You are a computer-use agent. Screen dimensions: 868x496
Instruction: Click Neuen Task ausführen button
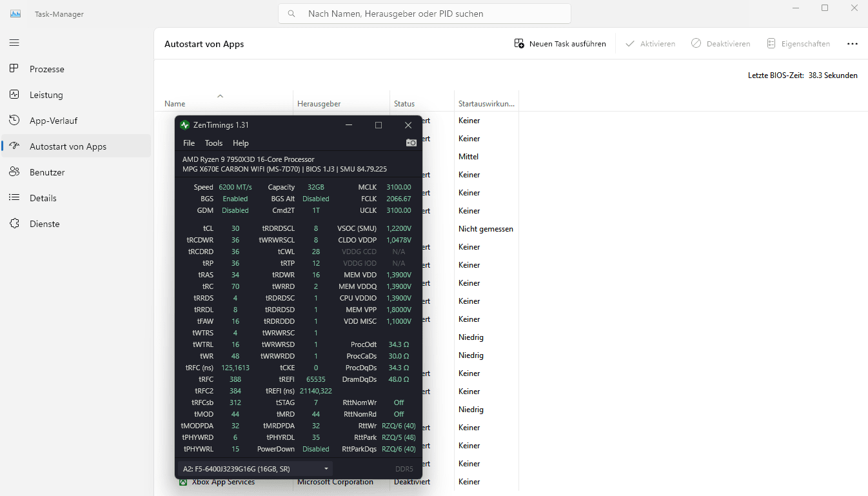point(560,44)
